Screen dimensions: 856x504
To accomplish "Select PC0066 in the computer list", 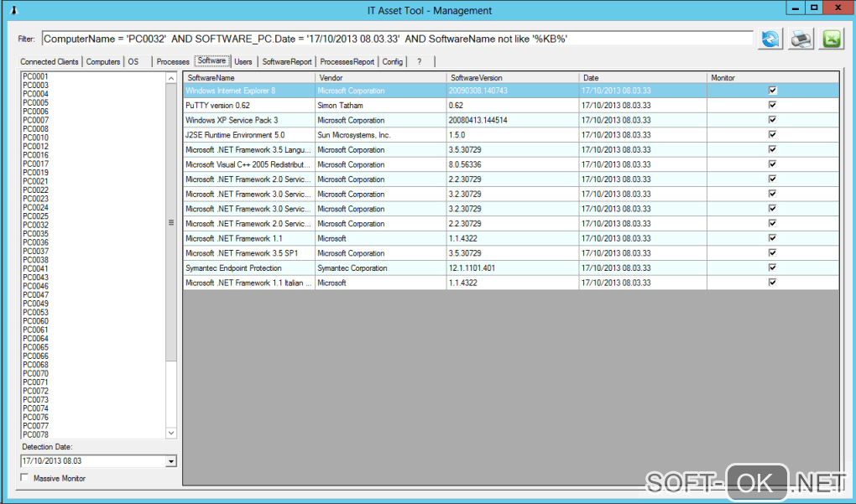I will click(x=35, y=356).
